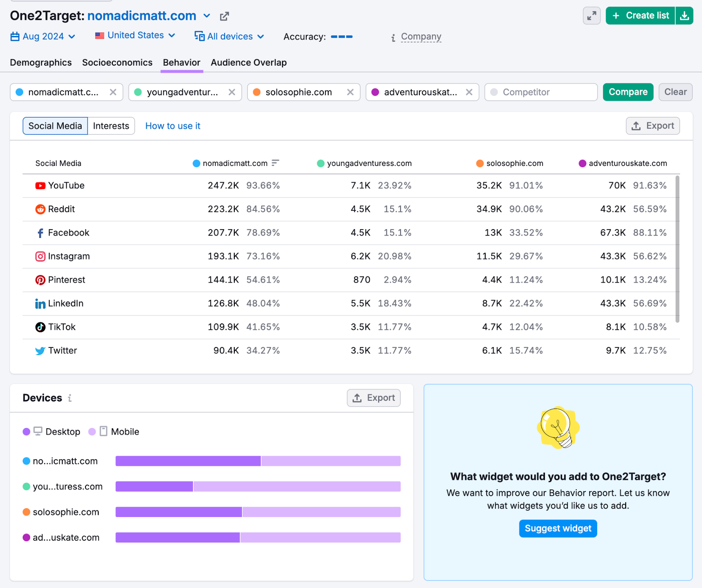Click the lightbulb illustration

[x=558, y=428]
